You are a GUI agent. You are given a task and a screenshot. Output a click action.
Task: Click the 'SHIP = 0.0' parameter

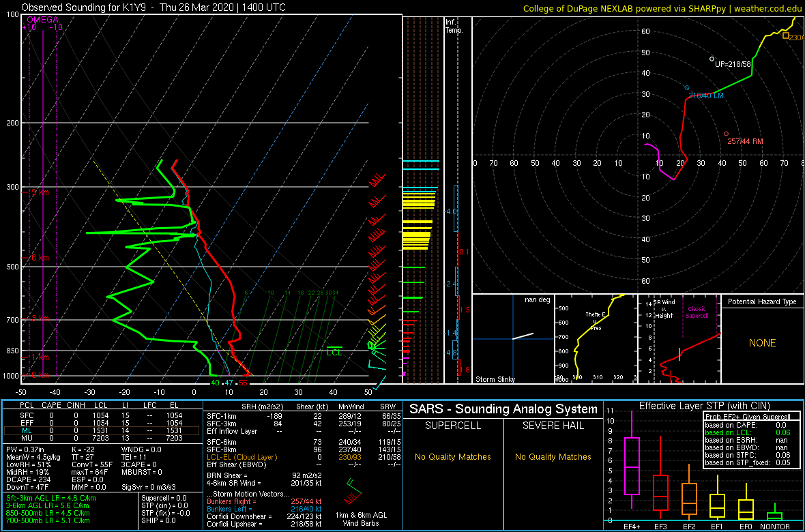pyautogui.click(x=159, y=521)
